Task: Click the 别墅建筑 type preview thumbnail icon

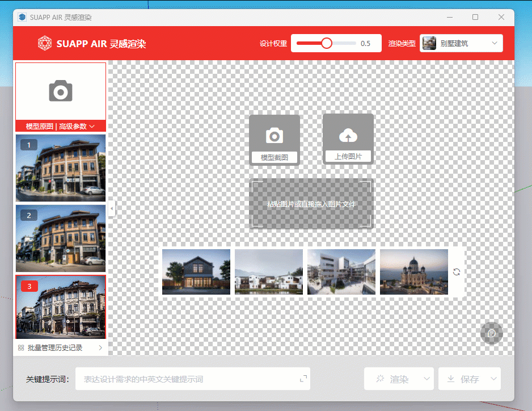Action: click(x=429, y=43)
